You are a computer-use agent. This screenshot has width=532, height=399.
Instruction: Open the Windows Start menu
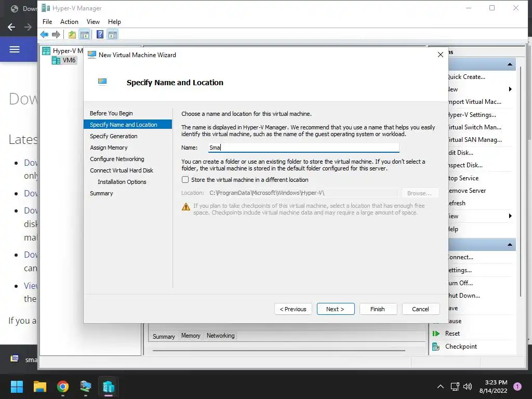(17, 387)
